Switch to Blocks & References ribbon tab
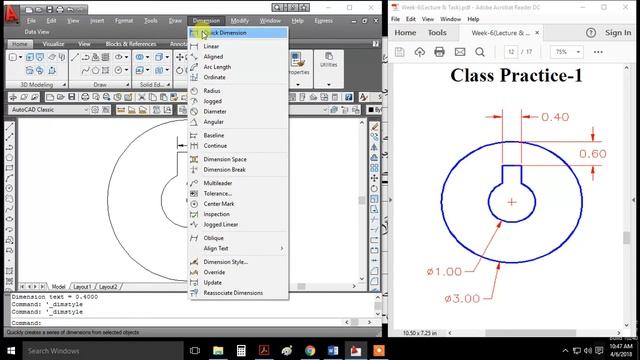640x360 pixels. click(131, 44)
